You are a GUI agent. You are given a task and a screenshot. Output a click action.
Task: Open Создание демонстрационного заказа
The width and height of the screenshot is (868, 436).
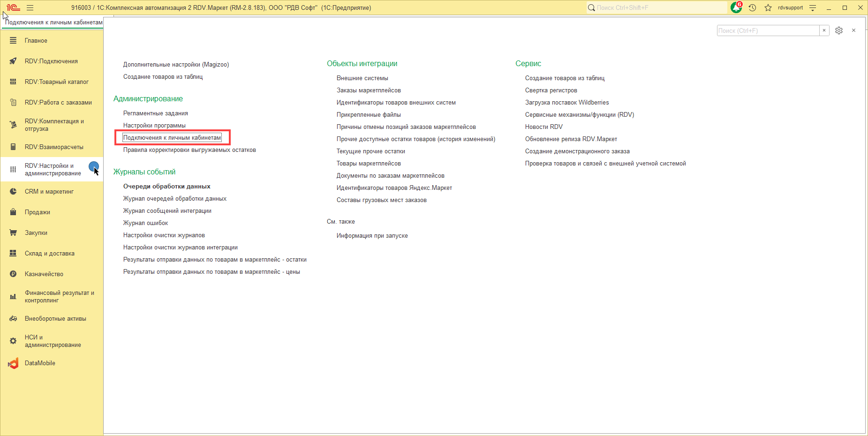click(x=577, y=151)
